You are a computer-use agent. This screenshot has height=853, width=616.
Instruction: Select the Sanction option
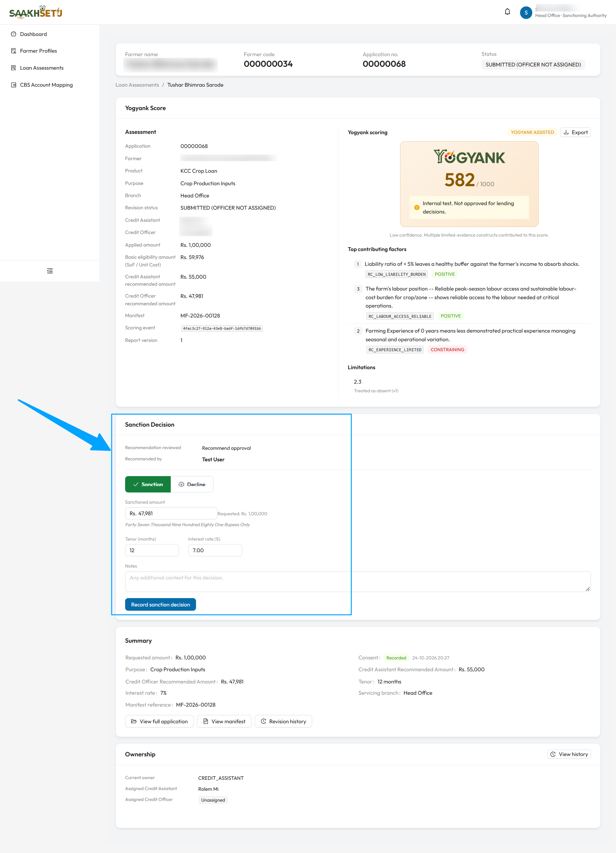(148, 484)
